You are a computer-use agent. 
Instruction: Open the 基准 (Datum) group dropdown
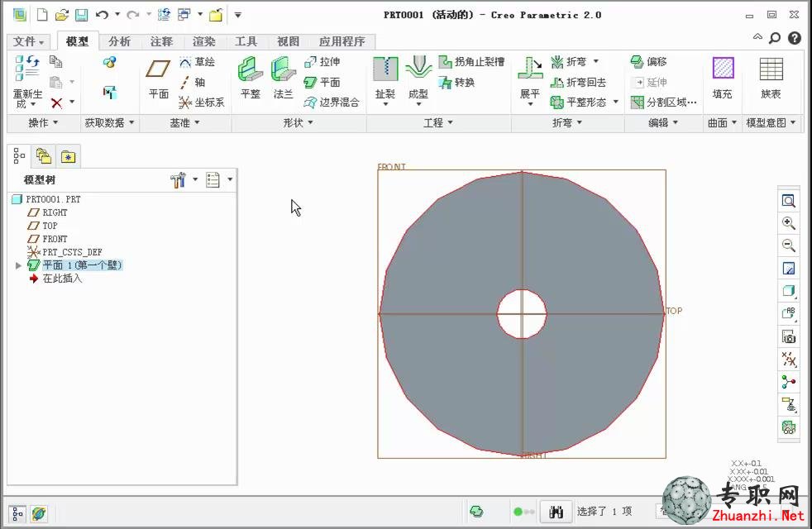point(185,122)
